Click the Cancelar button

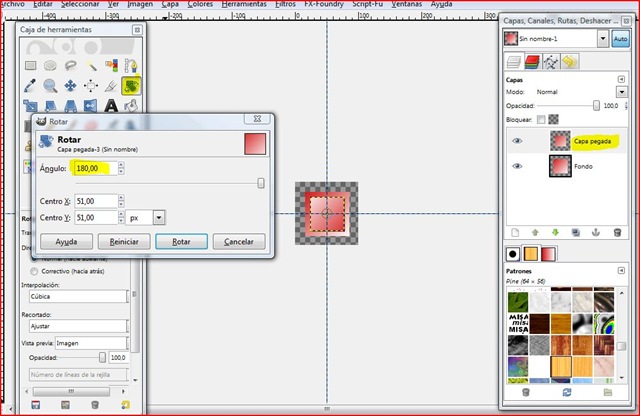239,242
